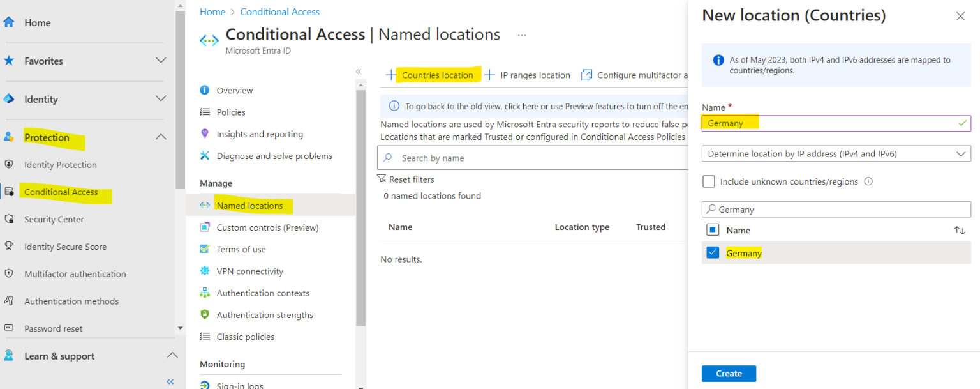Click the Create button
Image resolution: width=980 pixels, height=389 pixels.
click(729, 374)
